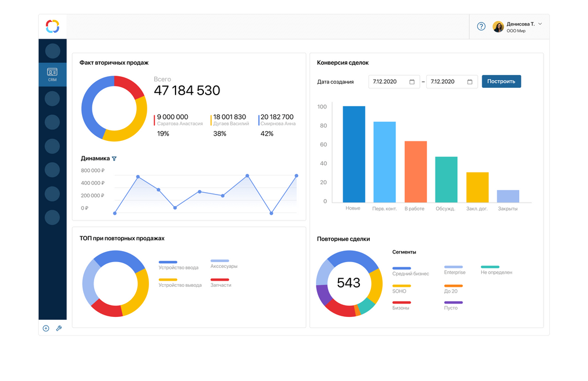Select the Устройство ввода legend swatch
This screenshot has width=588, height=381.
pos(168,262)
